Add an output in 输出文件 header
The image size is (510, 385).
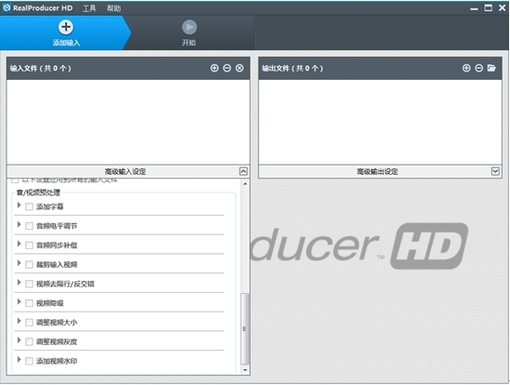pyautogui.click(x=466, y=68)
